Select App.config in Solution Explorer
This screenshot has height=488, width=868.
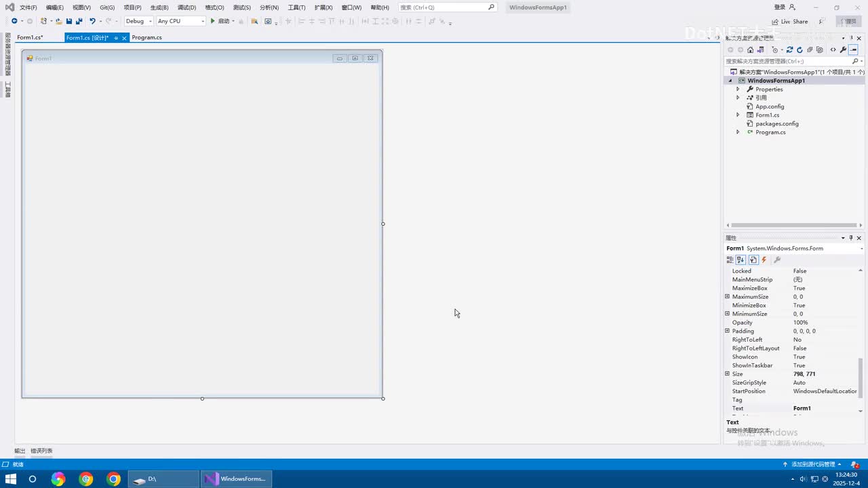(x=770, y=106)
